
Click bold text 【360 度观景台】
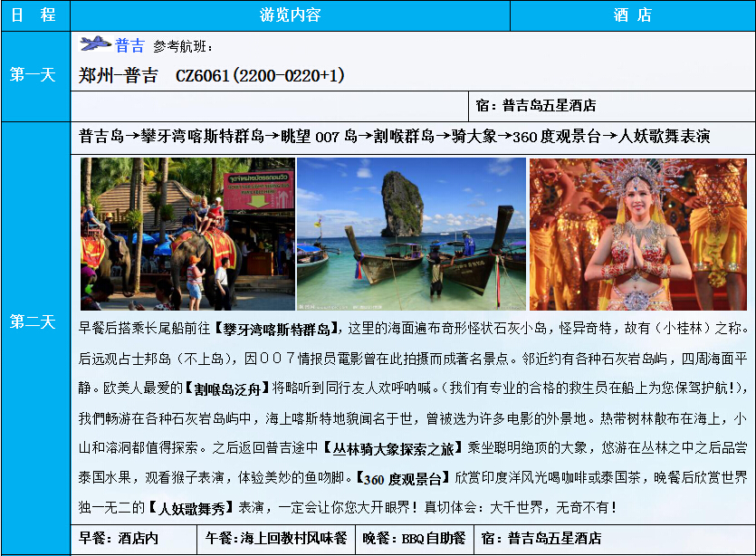click(403, 479)
